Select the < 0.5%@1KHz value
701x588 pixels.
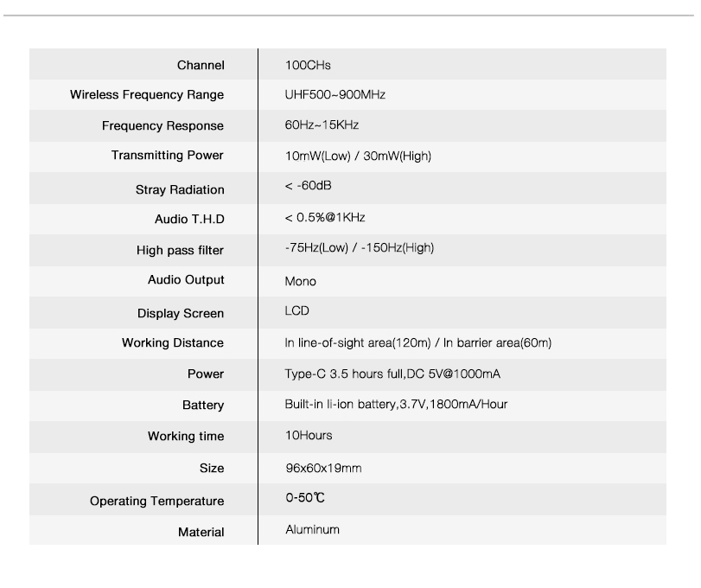pos(325,217)
